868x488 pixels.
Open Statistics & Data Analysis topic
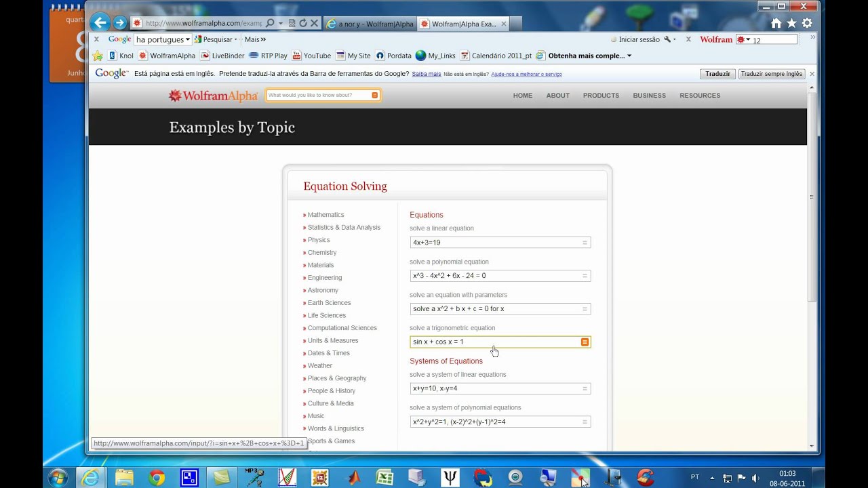pyautogui.click(x=344, y=228)
